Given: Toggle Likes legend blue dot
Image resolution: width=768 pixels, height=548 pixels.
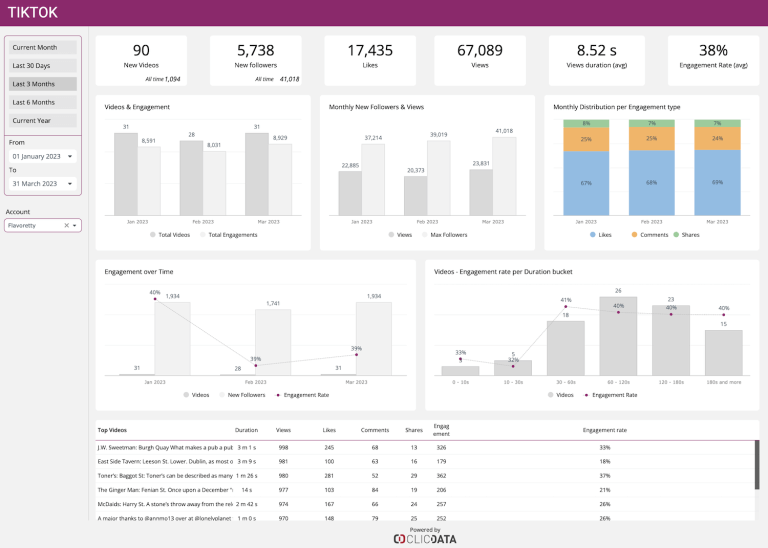Looking at the screenshot, I should 593,235.
